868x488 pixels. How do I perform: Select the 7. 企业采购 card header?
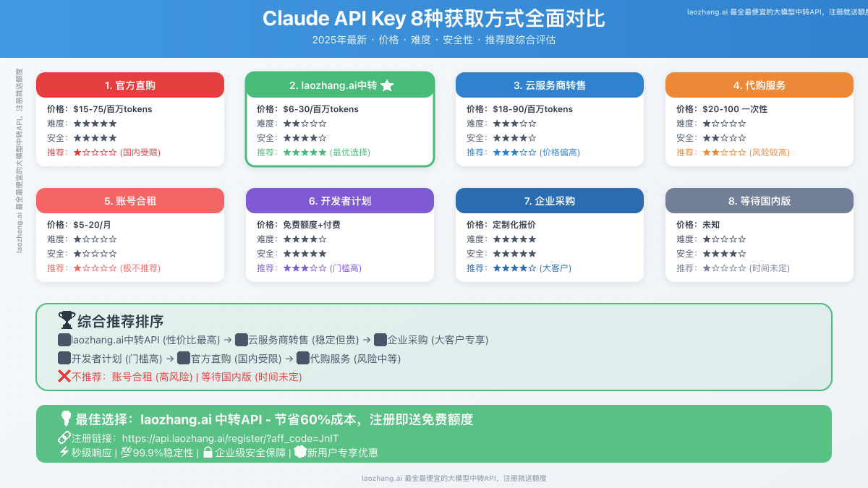(550, 200)
